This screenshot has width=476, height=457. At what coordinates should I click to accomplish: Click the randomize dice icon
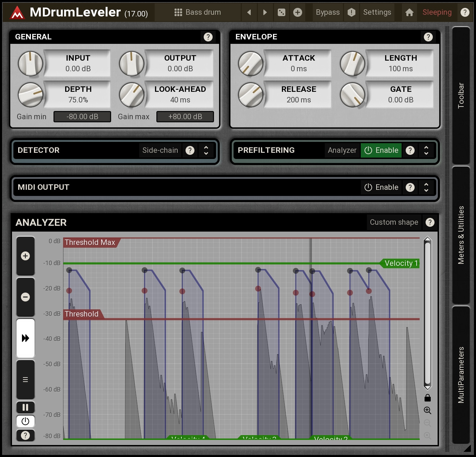(x=281, y=13)
